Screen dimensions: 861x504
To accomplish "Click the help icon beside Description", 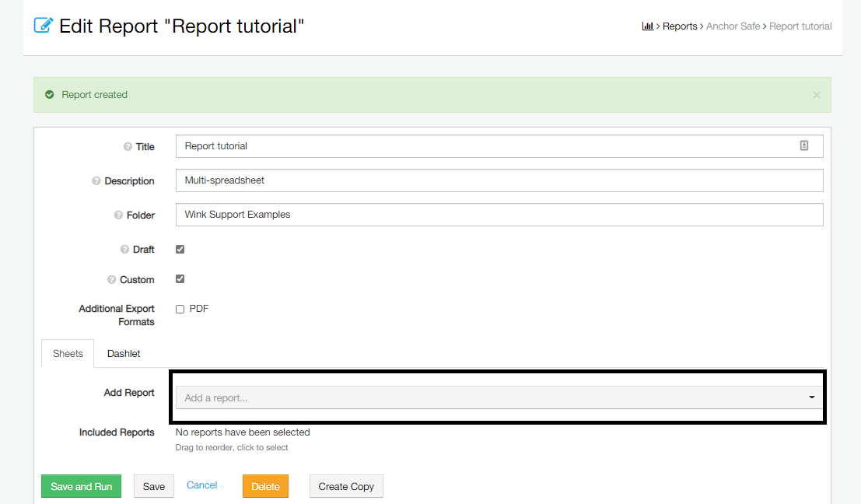I will coord(96,180).
